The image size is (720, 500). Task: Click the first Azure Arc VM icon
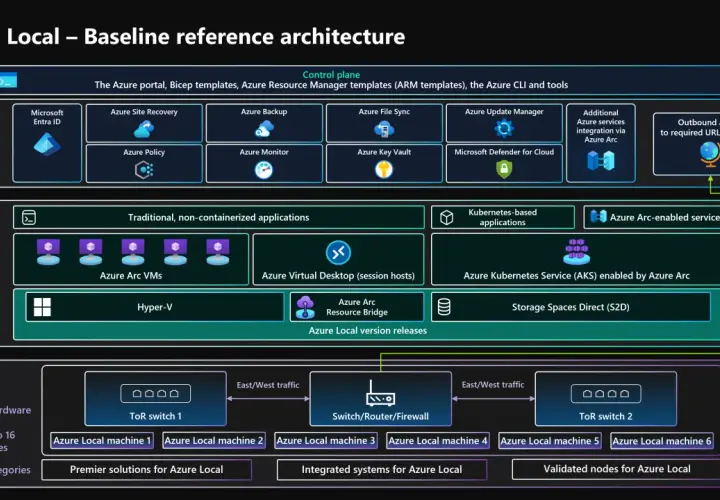pos(48,252)
